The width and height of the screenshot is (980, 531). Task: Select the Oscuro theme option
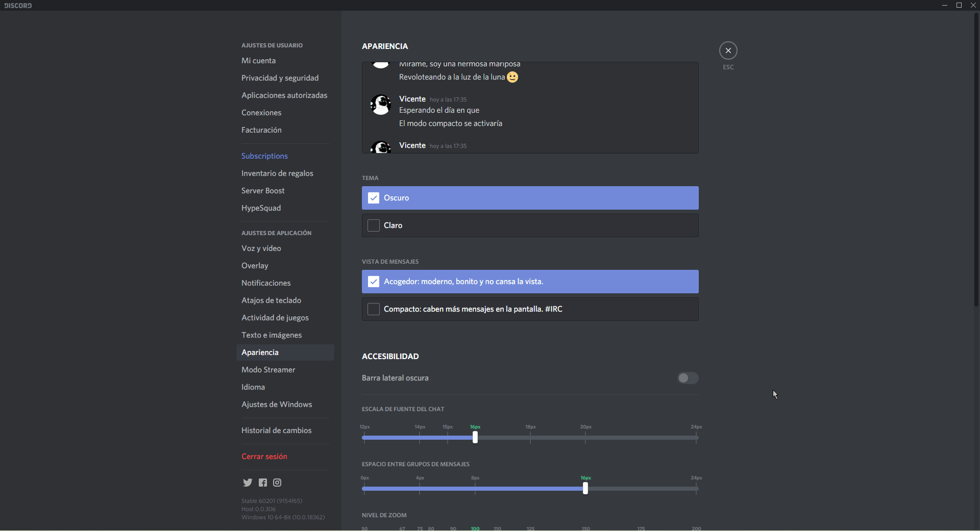[530, 198]
